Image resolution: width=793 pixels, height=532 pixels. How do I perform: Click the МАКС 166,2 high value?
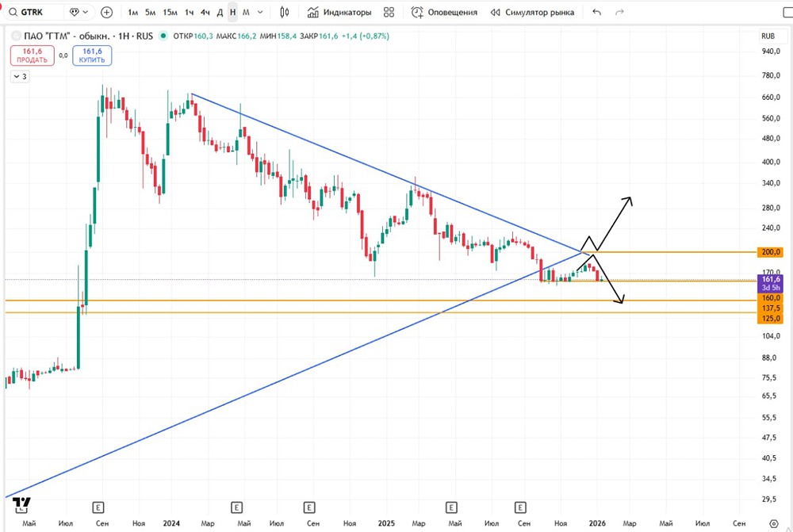236,36
